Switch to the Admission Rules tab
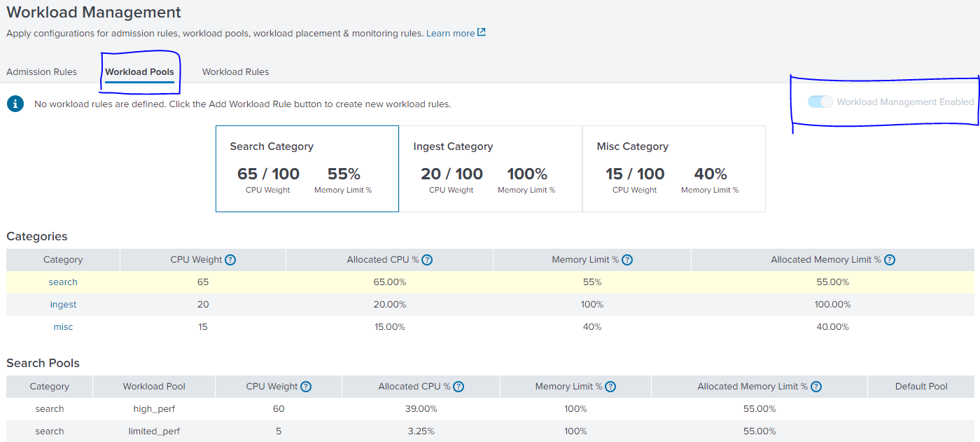 point(41,72)
